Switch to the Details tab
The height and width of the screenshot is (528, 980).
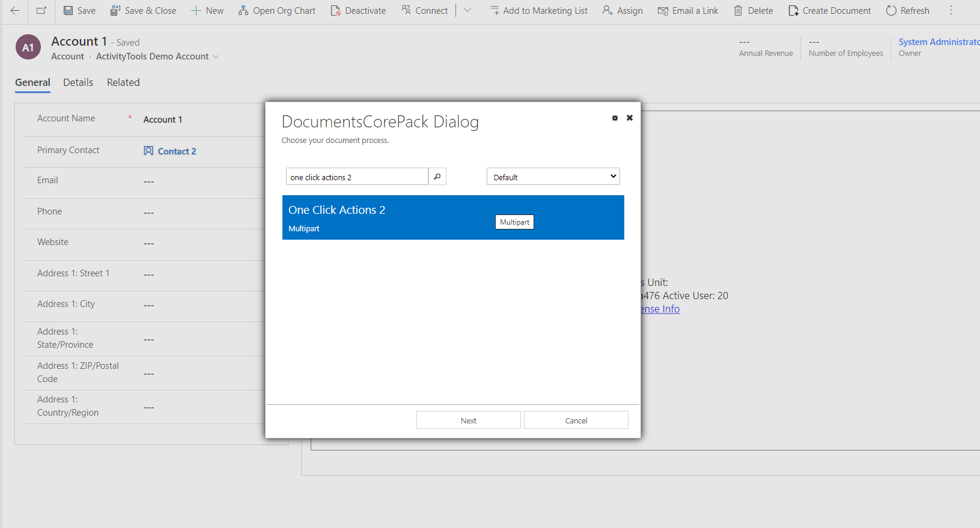pos(78,82)
